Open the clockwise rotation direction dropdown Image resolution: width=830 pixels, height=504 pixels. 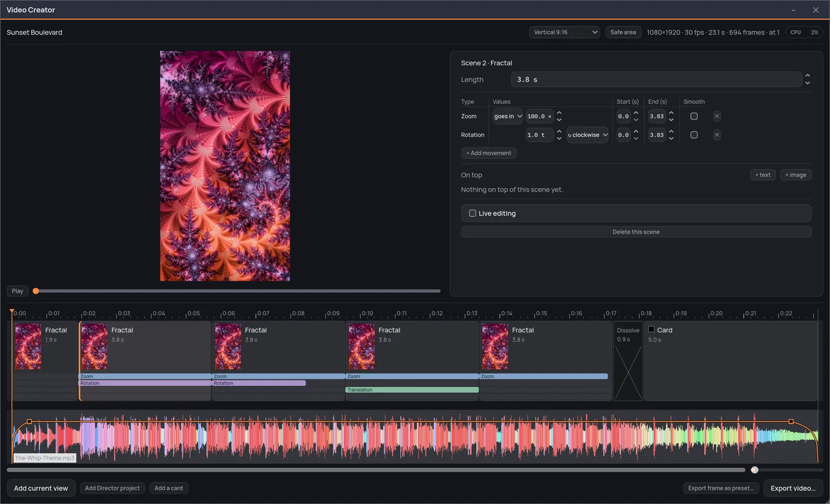click(587, 135)
